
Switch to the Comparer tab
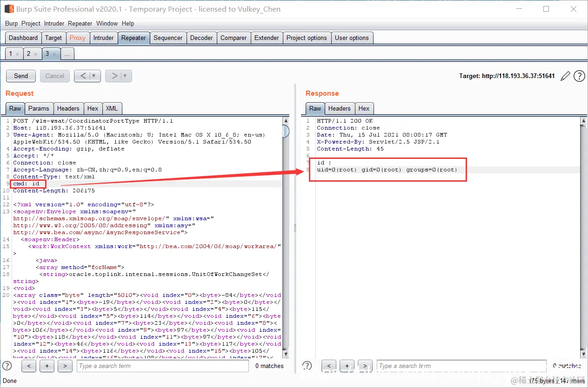click(x=234, y=38)
